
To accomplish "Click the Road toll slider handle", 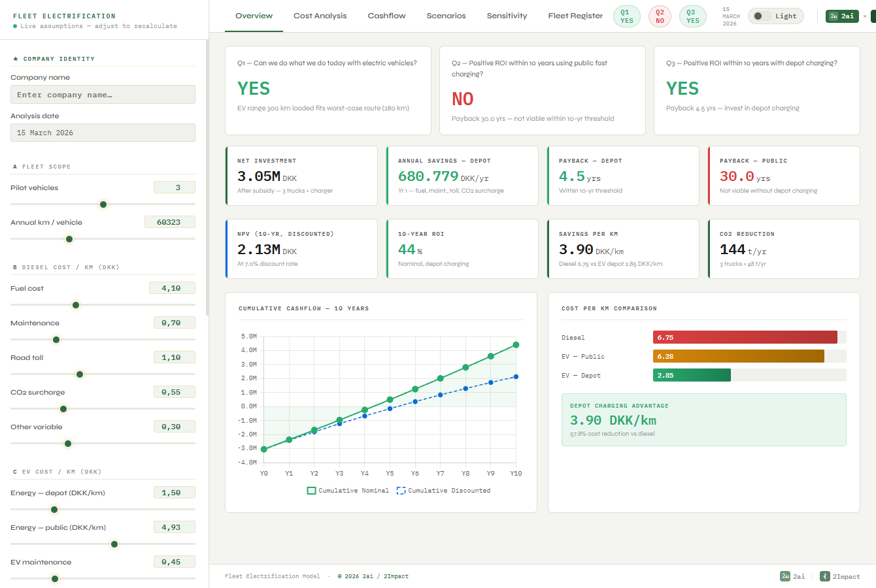I will click(80, 374).
